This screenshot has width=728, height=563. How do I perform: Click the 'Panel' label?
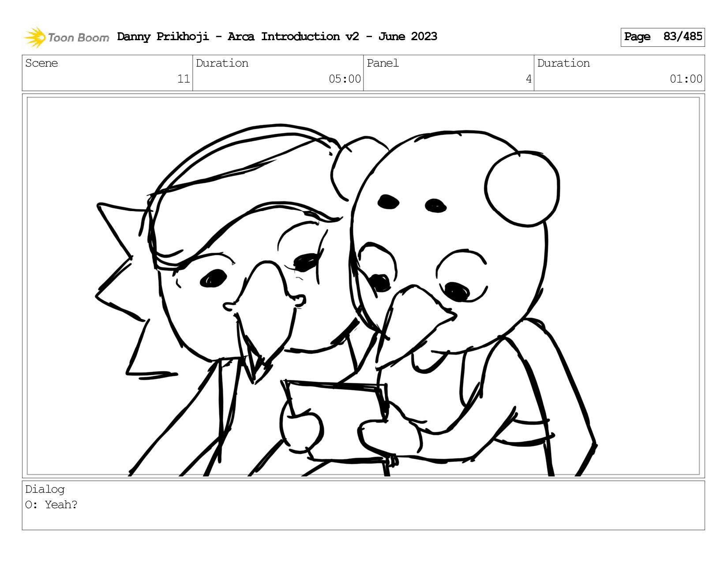click(x=383, y=63)
